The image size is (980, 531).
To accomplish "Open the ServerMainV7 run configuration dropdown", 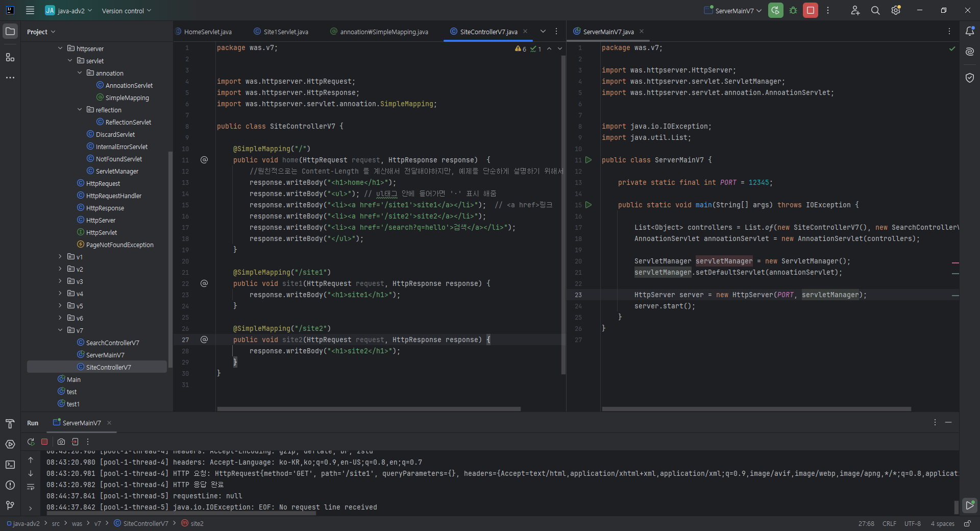I will (x=733, y=11).
